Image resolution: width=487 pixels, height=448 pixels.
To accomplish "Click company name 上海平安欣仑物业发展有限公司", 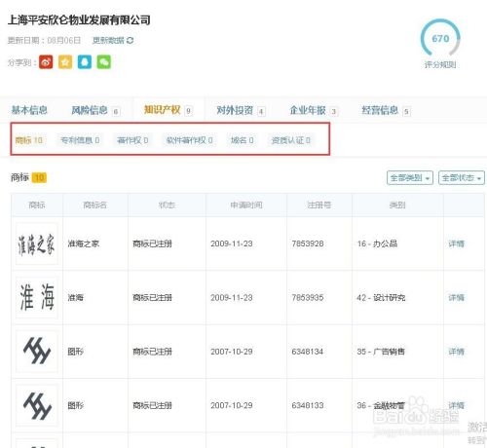I will click(79, 20).
